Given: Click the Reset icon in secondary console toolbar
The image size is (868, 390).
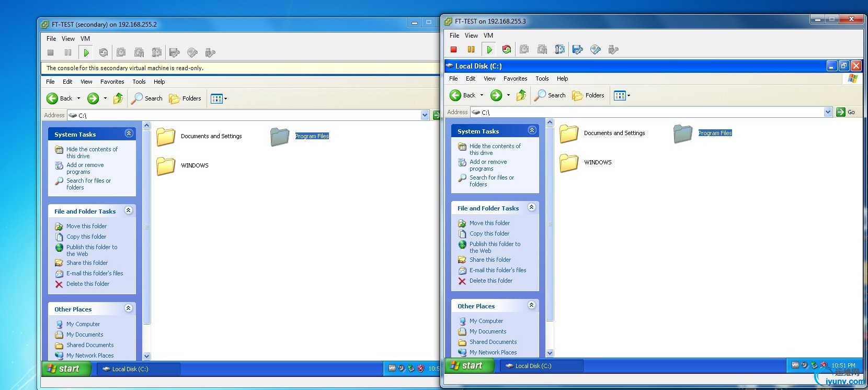Looking at the screenshot, I should click(104, 52).
